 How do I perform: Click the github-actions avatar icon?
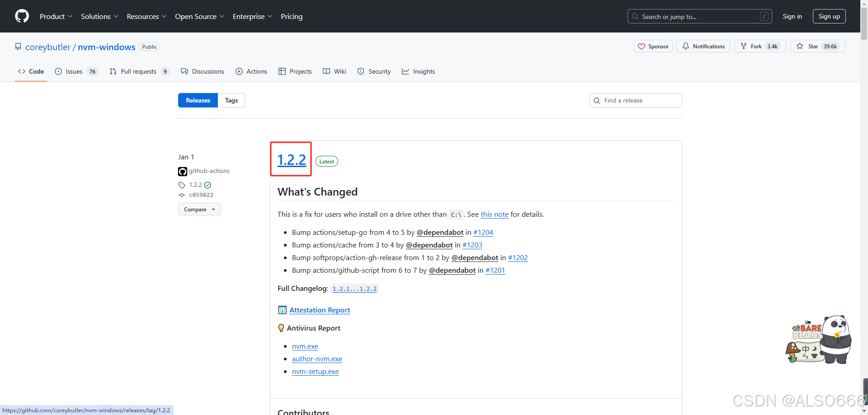(x=183, y=172)
